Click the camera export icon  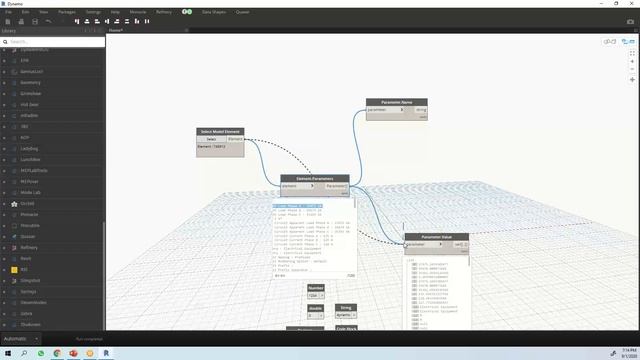pos(630,22)
